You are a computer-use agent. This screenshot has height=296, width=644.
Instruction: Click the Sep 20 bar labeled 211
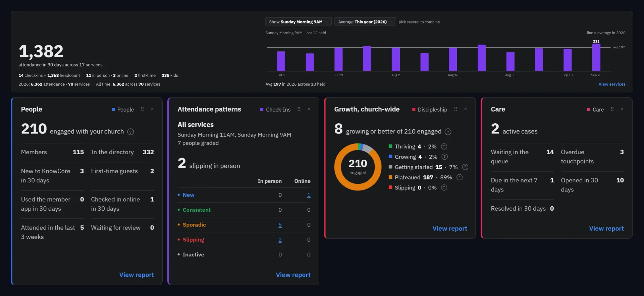coord(596,57)
